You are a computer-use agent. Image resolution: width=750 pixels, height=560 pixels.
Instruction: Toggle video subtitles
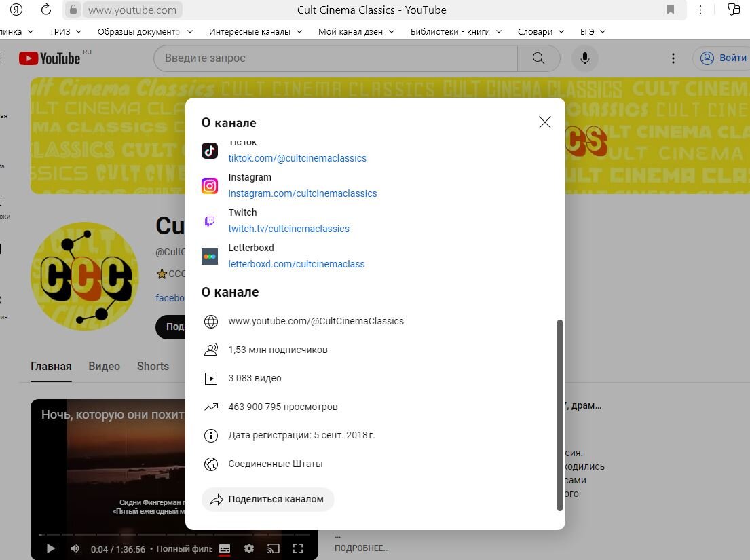coord(225,548)
